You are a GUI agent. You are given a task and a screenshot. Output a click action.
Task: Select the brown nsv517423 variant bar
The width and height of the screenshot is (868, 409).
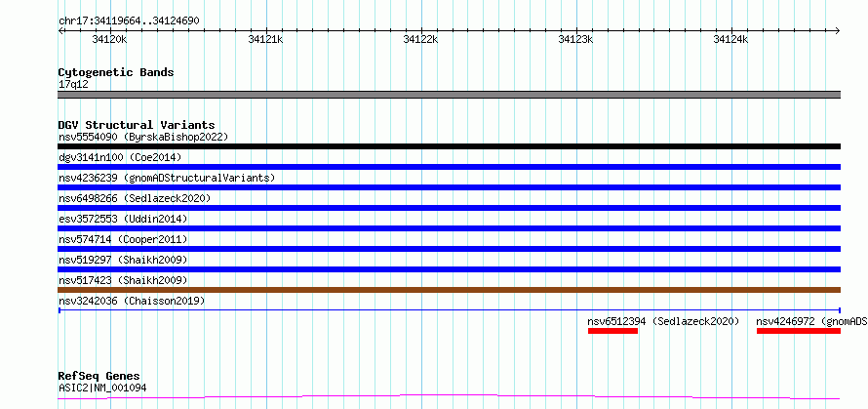point(449,290)
